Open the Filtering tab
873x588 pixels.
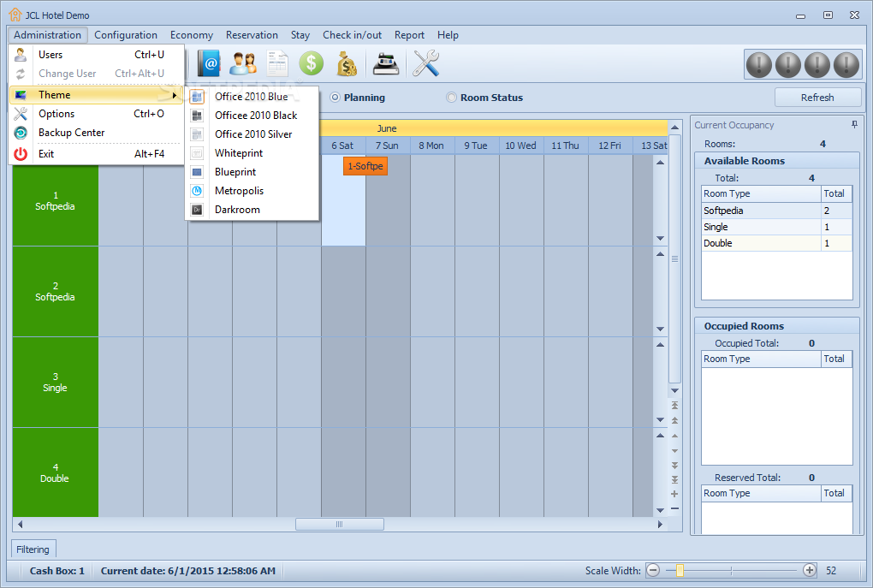pos(33,549)
